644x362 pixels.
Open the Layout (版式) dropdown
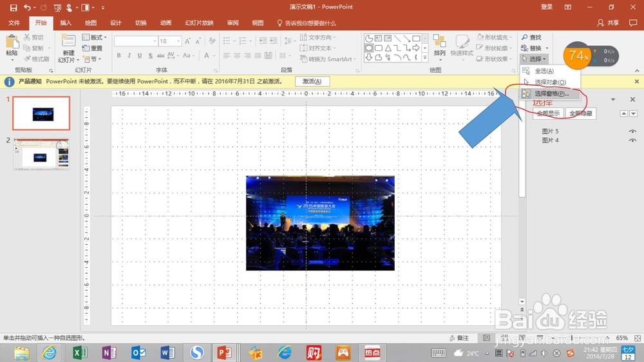point(95,37)
